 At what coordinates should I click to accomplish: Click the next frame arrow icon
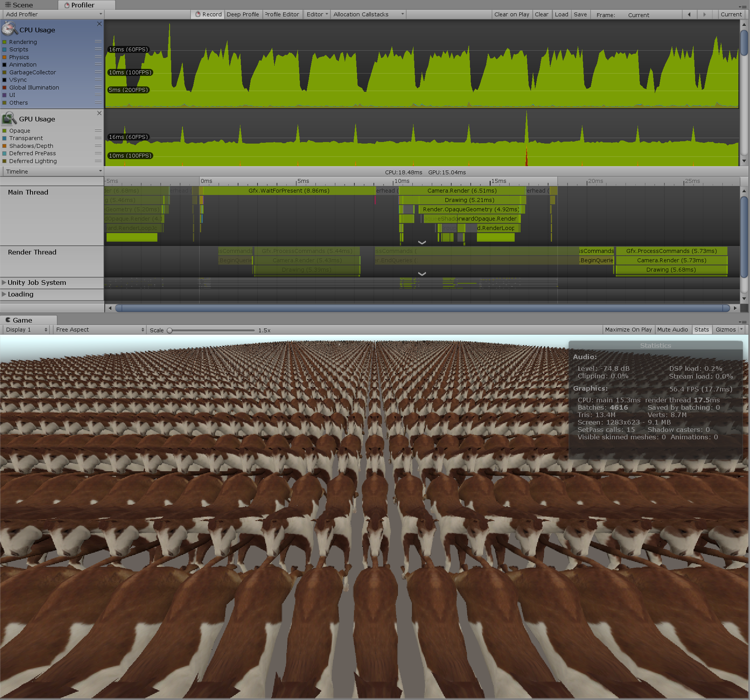click(x=704, y=14)
